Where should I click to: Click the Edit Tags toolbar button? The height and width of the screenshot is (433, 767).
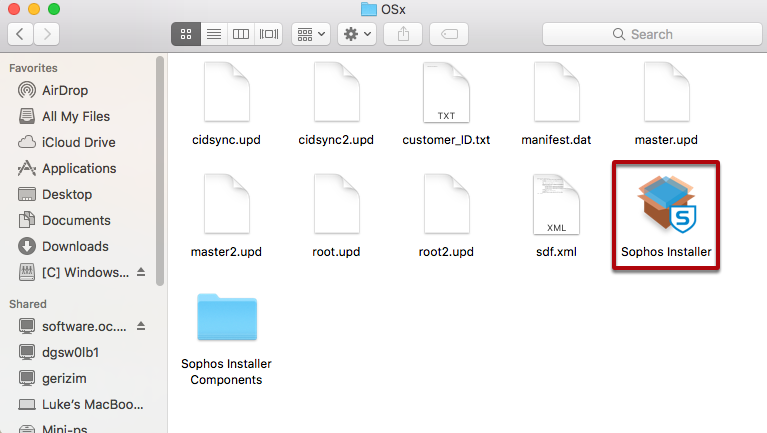pyautogui.click(x=449, y=34)
